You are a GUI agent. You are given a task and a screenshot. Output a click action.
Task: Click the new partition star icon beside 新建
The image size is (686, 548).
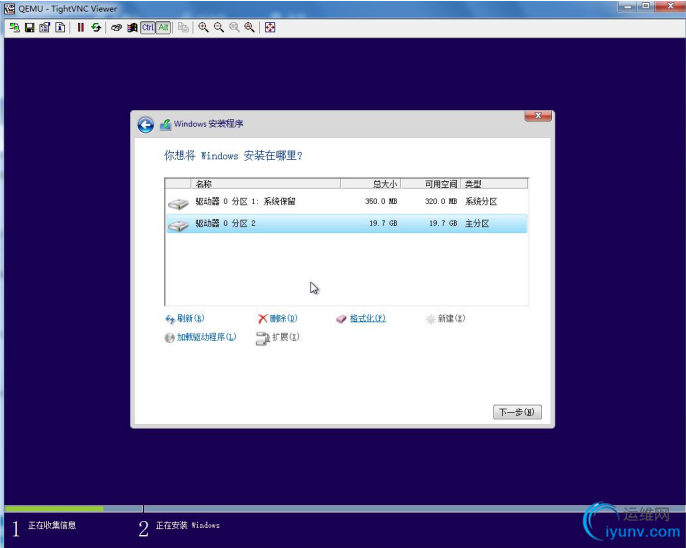click(x=430, y=319)
